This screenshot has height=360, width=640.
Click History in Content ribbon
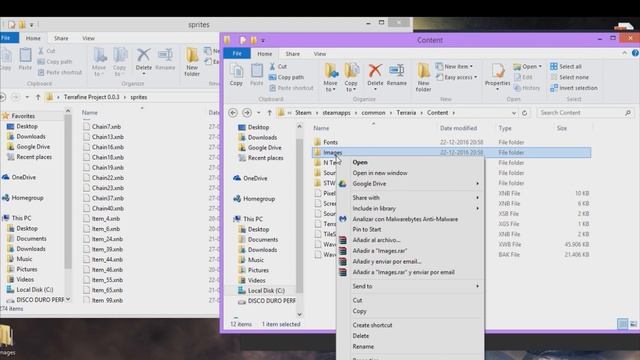pyautogui.click(x=527, y=88)
